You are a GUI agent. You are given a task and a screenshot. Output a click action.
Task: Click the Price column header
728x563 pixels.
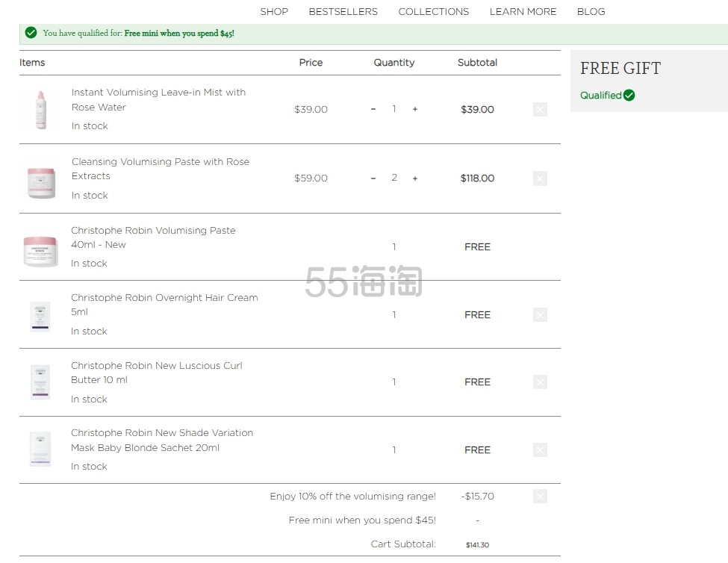coord(311,62)
